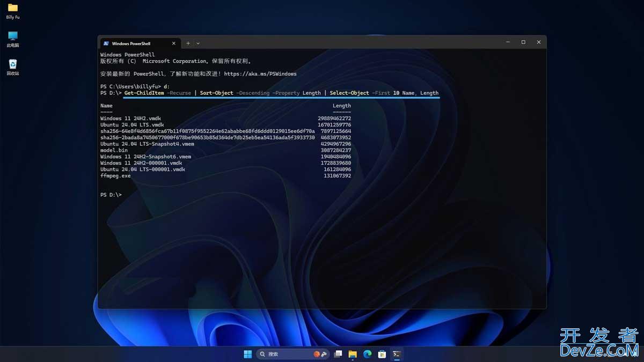Click the Name column header
644x362 pixels.
click(106, 106)
